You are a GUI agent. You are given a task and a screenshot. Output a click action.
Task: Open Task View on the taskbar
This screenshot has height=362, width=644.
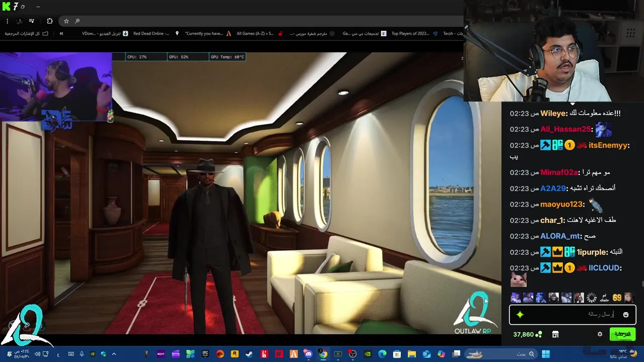[x=456, y=354]
